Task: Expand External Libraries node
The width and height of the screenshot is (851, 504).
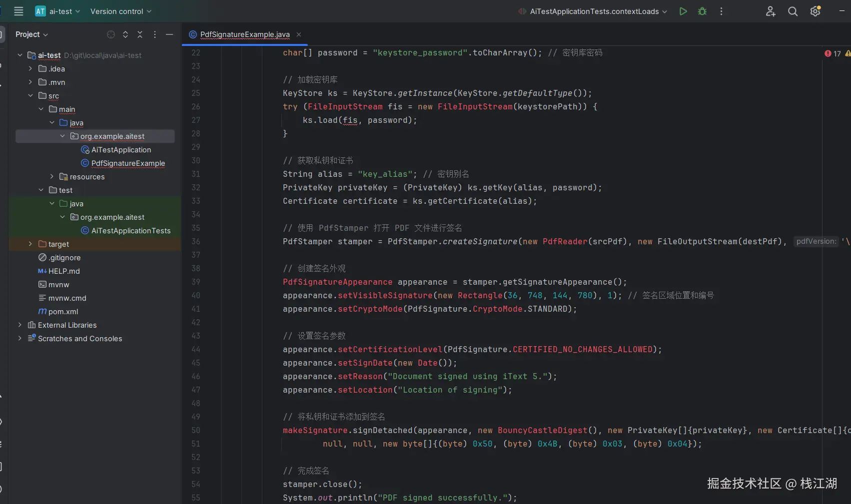Action: pyautogui.click(x=20, y=325)
